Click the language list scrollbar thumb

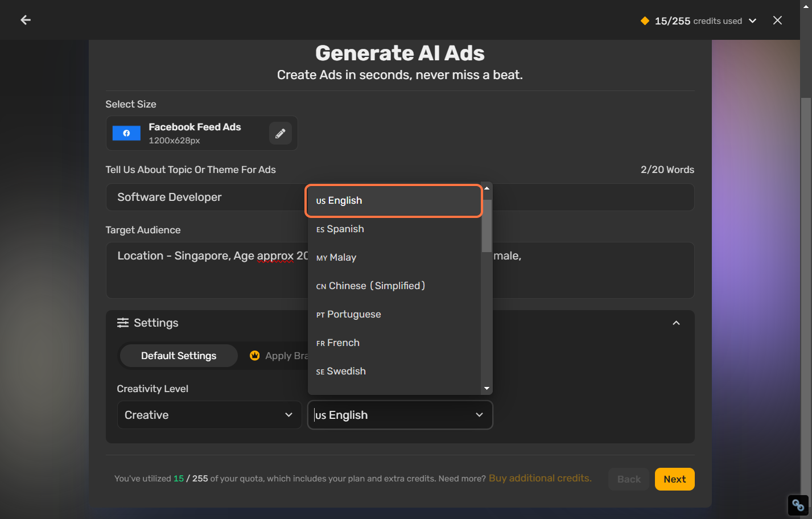point(487,225)
